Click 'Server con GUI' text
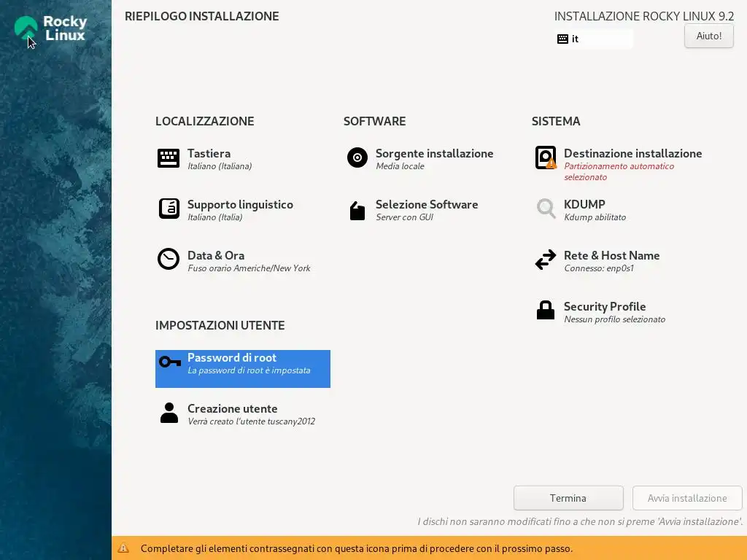The image size is (747, 560). coord(404,217)
